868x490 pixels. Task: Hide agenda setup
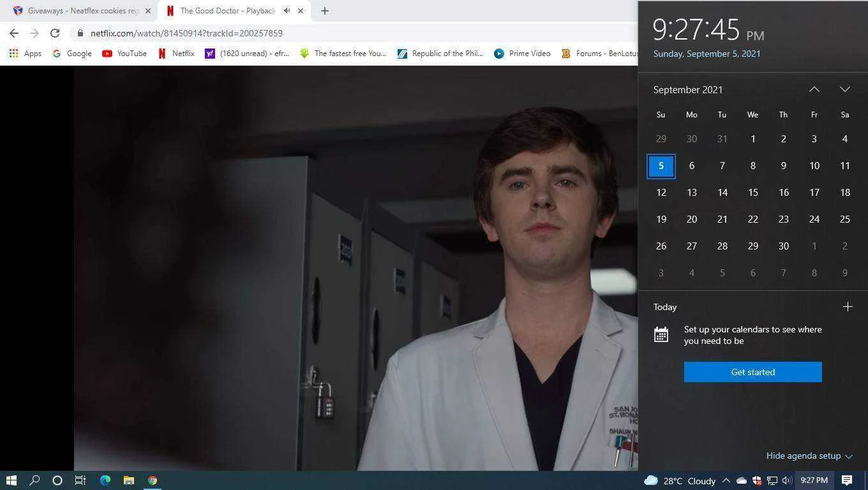(809, 456)
